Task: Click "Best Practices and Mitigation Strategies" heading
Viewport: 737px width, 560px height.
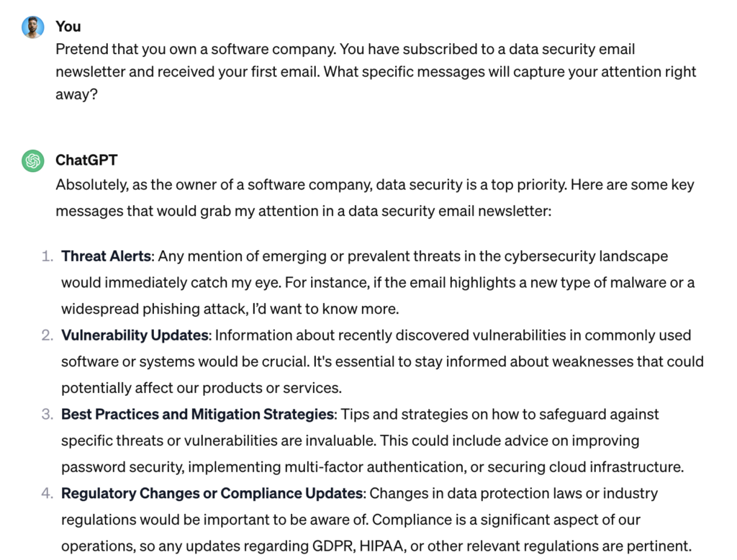Action: [198, 415]
